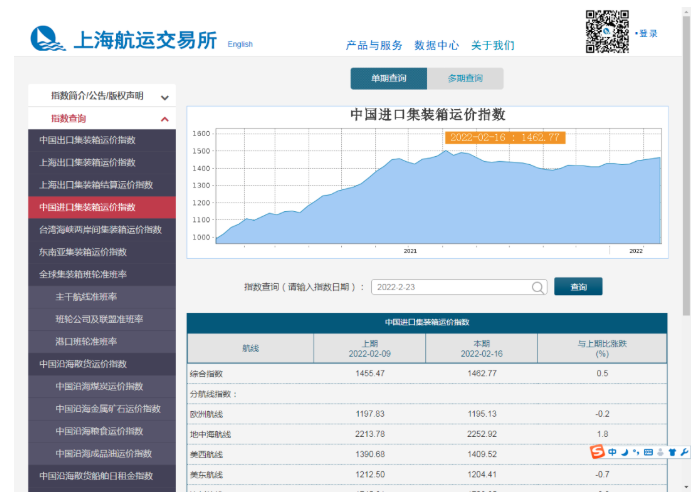Open 中国沿海煤炭运价指数 sub-item
Screen dimensions: 697x500
pos(102,387)
